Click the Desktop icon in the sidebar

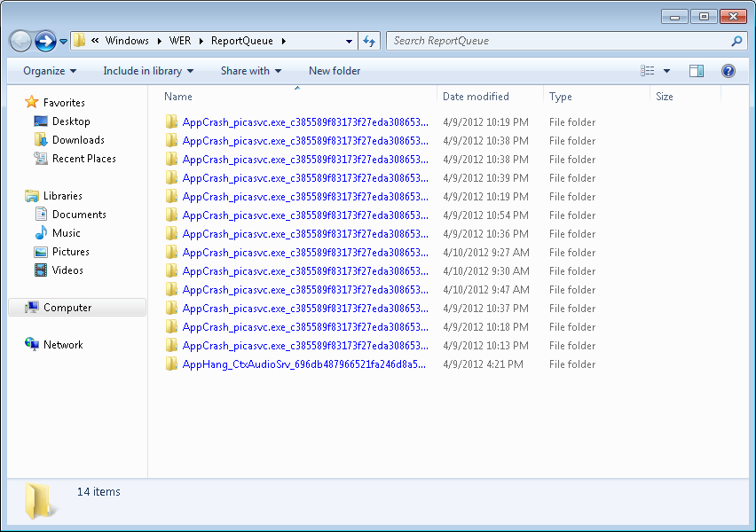pos(41,121)
